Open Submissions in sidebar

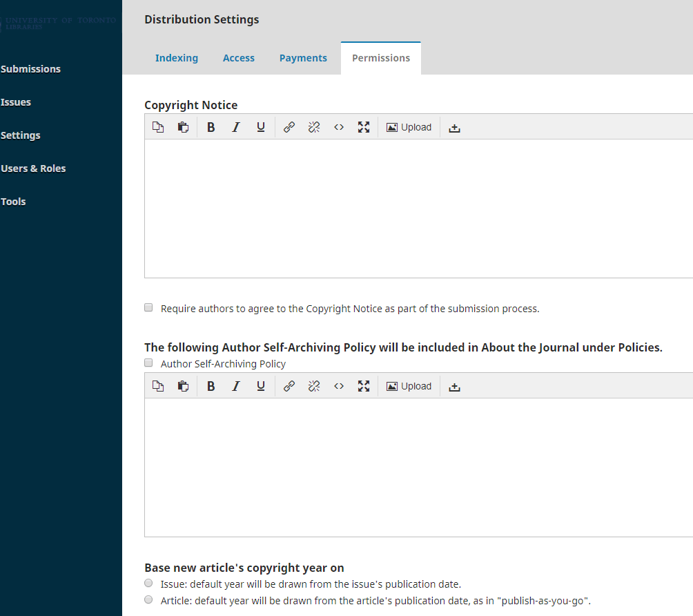click(30, 69)
